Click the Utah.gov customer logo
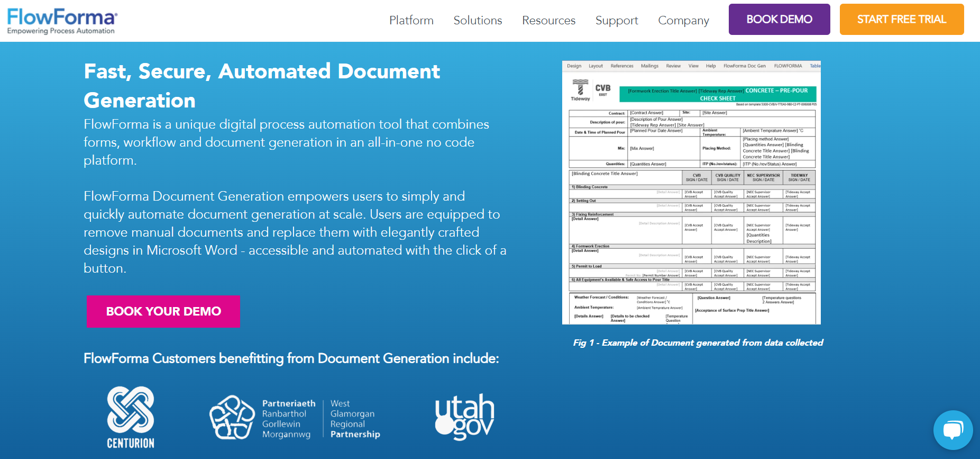980x459 pixels. pyautogui.click(x=464, y=417)
